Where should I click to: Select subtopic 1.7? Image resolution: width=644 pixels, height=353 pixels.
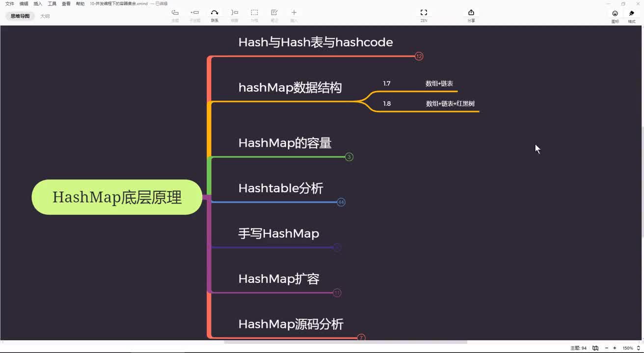387,84
